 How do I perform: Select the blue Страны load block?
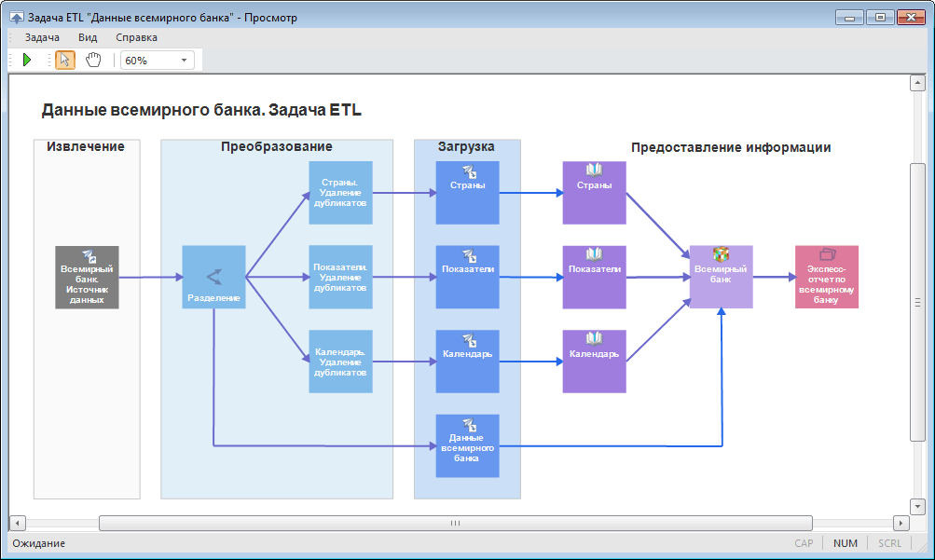click(468, 193)
